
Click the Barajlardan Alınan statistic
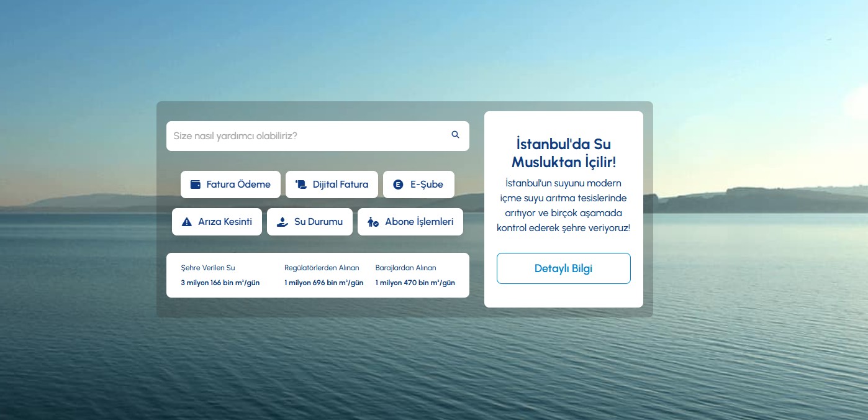point(415,275)
